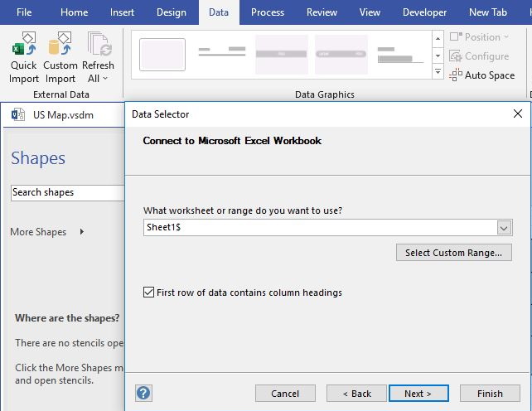This screenshot has height=411, width=532.
Task: Expand the More Shapes menu
Action: [x=81, y=232]
